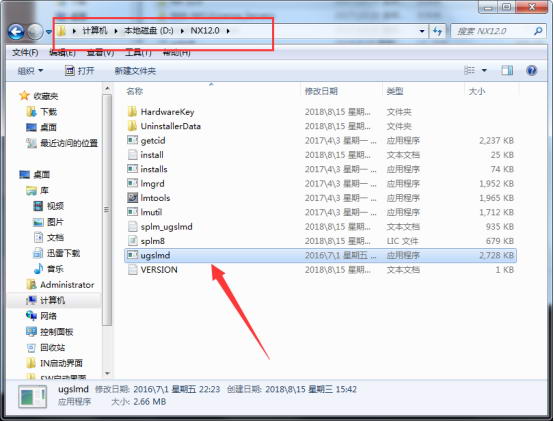Open the 图片 library in sidebar
The image size is (554, 422).
click(49, 222)
